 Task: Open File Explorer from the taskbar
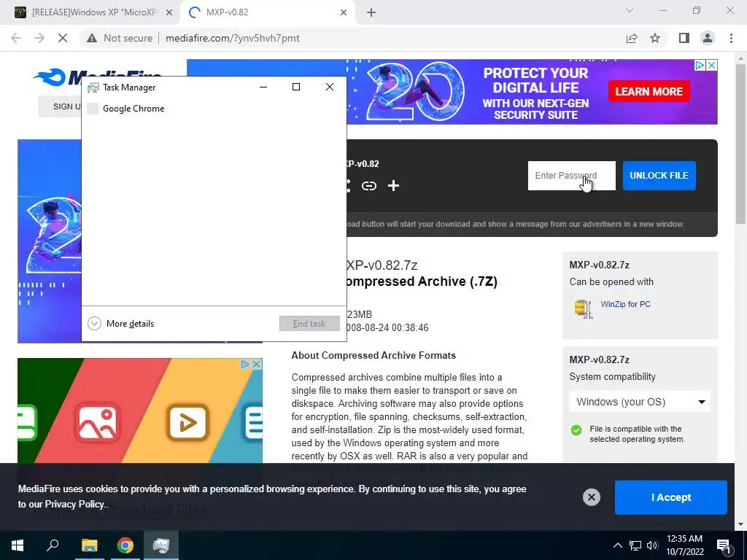pos(89,545)
